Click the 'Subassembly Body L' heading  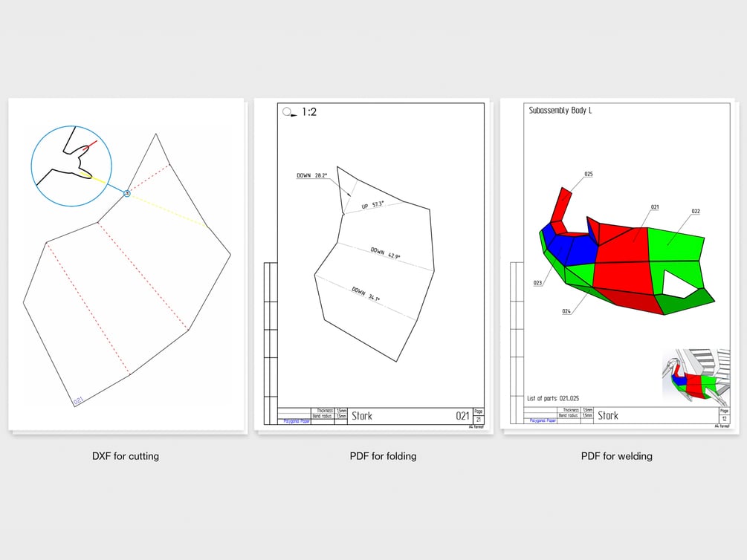[x=560, y=111]
